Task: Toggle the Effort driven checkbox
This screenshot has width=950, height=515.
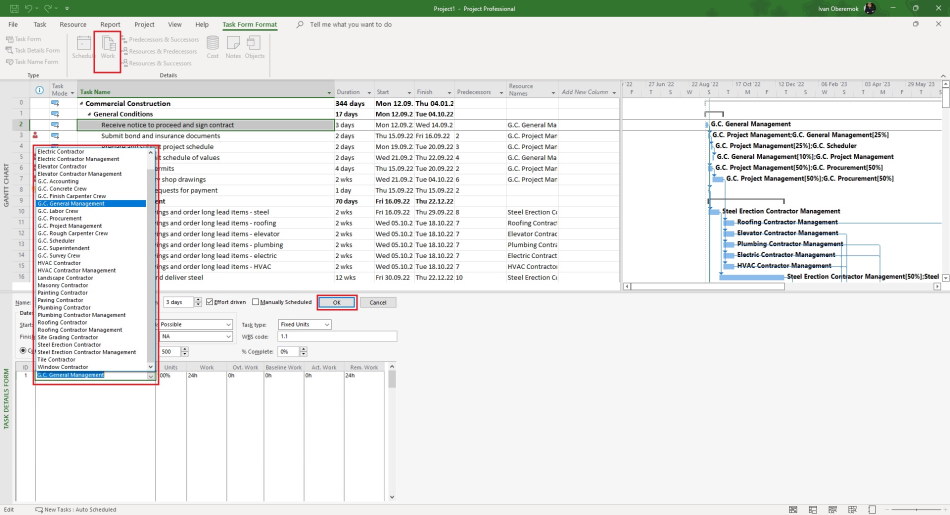Action: tap(210, 302)
